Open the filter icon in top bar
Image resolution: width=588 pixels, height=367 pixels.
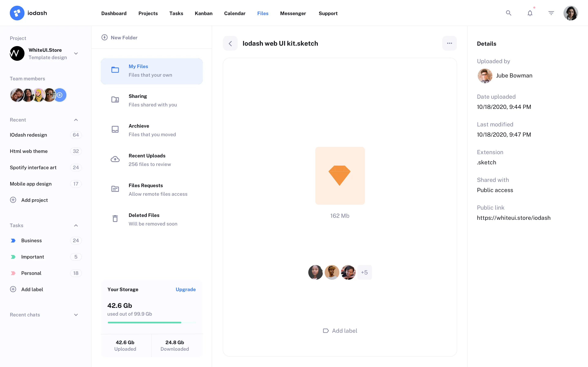[551, 13]
